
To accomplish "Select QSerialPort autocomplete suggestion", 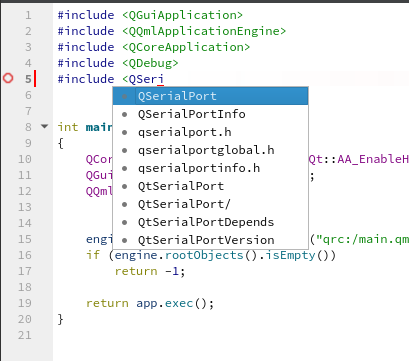I will [x=210, y=96].
